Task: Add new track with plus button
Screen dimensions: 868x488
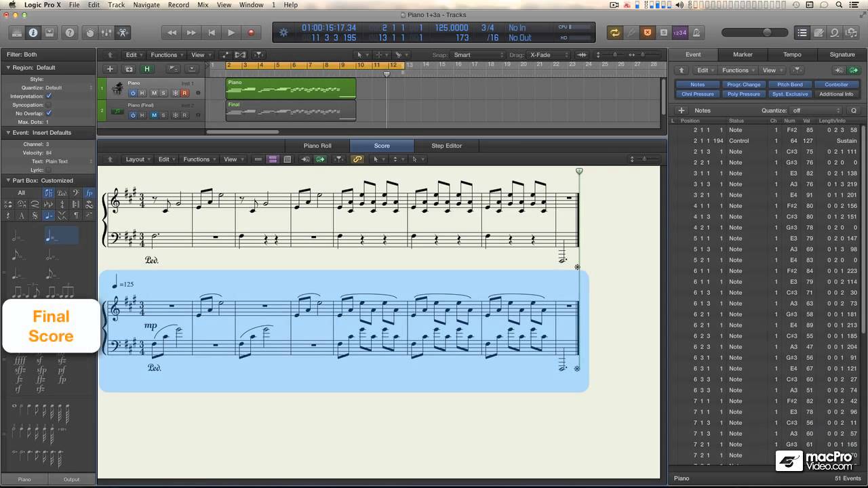Action: [110, 68]
